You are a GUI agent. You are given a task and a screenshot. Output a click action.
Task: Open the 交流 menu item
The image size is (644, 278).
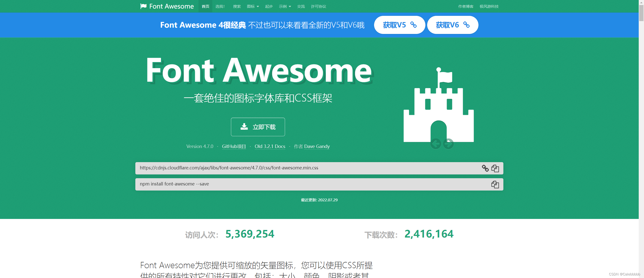click(x=301, y=6)
